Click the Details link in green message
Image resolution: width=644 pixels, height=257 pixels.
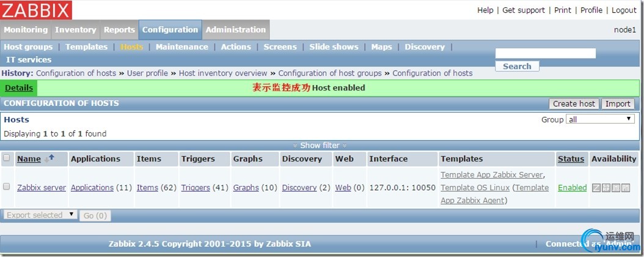coord(19,88)
